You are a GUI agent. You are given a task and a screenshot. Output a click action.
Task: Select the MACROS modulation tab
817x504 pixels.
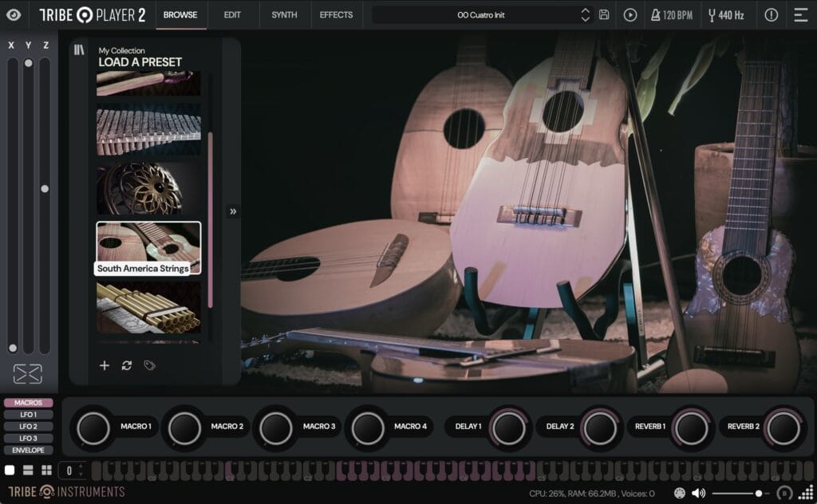pyautogui.click(x=28, y=403)
